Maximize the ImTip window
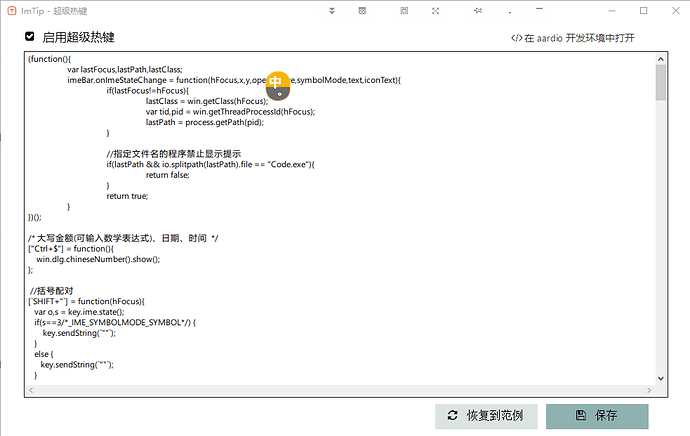 tap(643, 11)
